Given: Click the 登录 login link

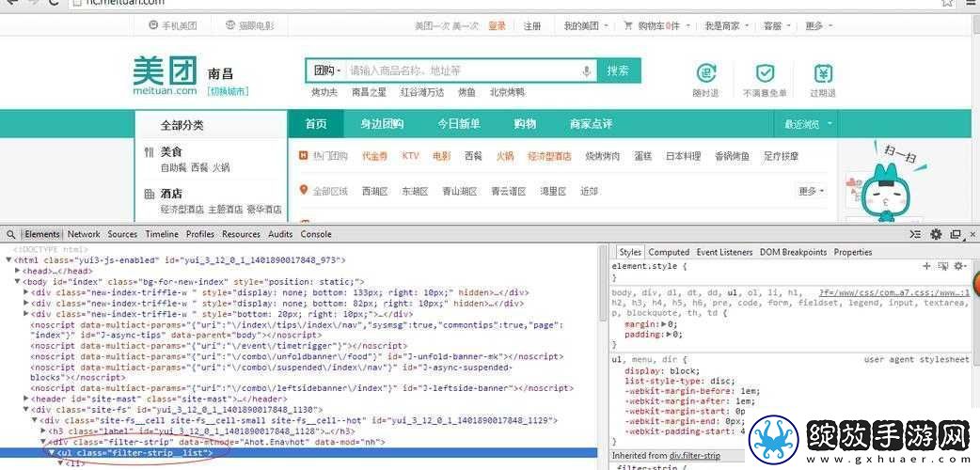Looking at the screenshot, I should click(x=497, y=26).
